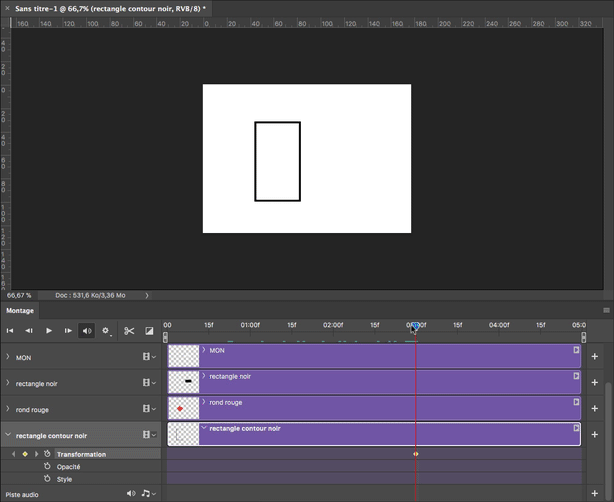The image size is (614, 502).
Task: Open timeline playback settings gear
Action: coord(106,331)
